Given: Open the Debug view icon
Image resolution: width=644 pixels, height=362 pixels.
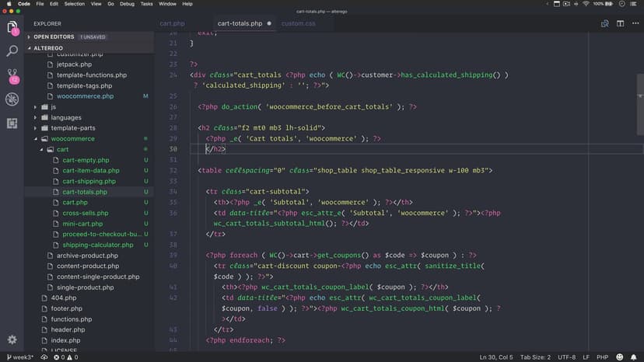Looking at the screenshot, I should 12,99.
